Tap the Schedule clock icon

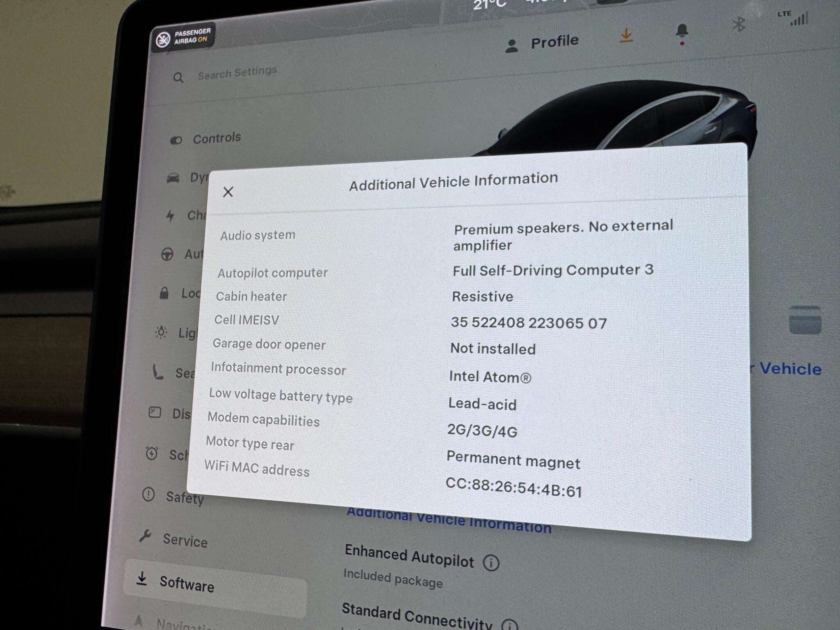151,453
